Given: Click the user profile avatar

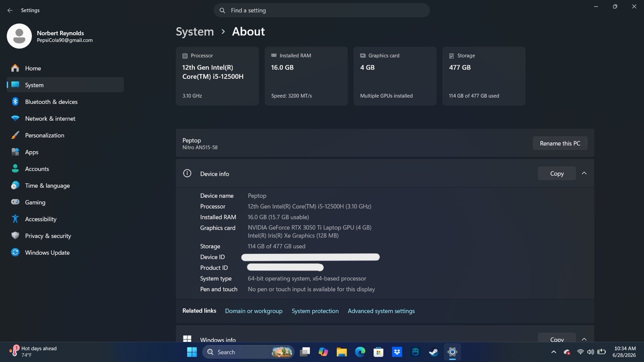Looking at the screenshot, I should point(19,36).
